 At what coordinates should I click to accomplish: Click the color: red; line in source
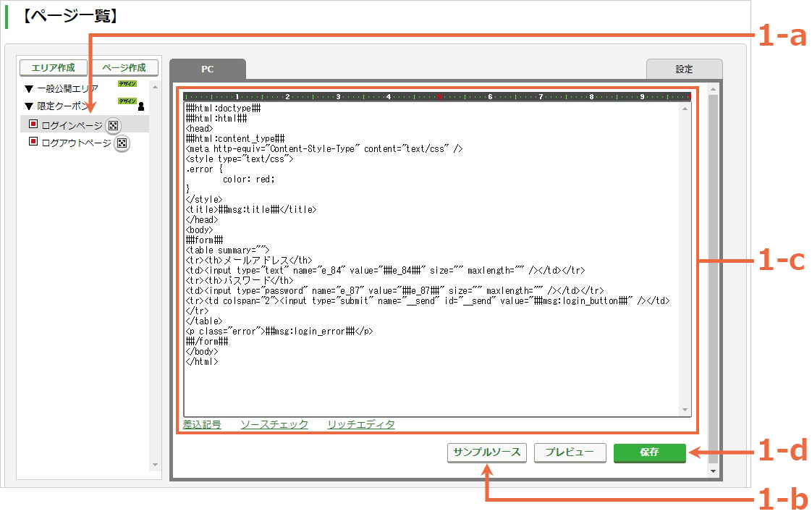pos(248,180)
